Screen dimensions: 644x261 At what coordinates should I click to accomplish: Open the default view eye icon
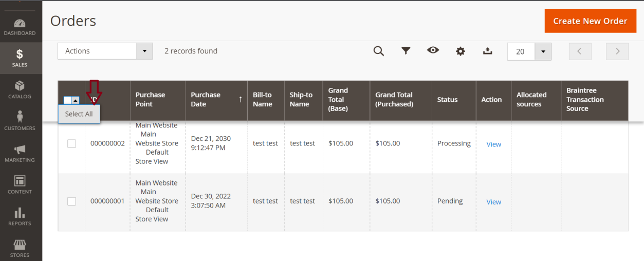(x=433, y=50)
